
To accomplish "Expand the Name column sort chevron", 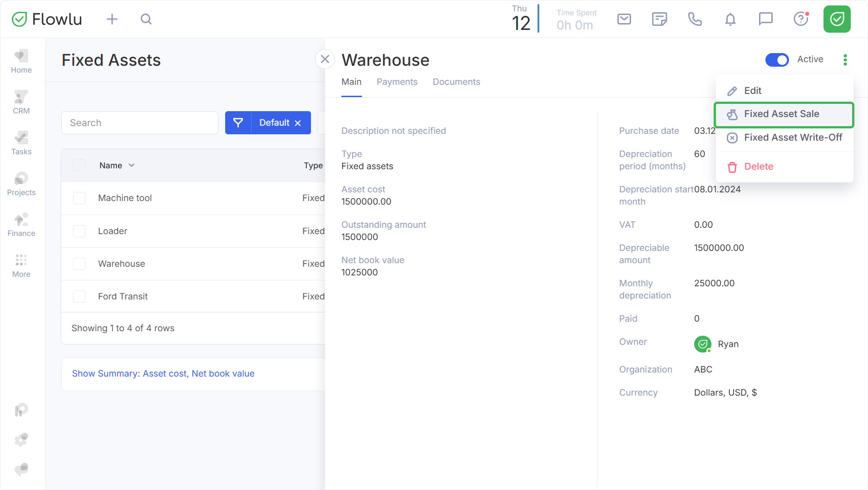I will click(x=132, y=166).
